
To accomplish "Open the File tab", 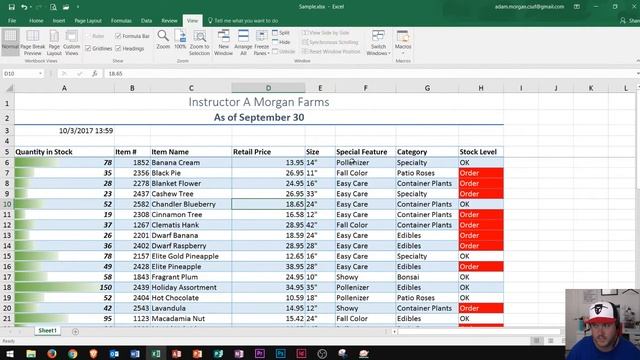I will pos(12,20).
